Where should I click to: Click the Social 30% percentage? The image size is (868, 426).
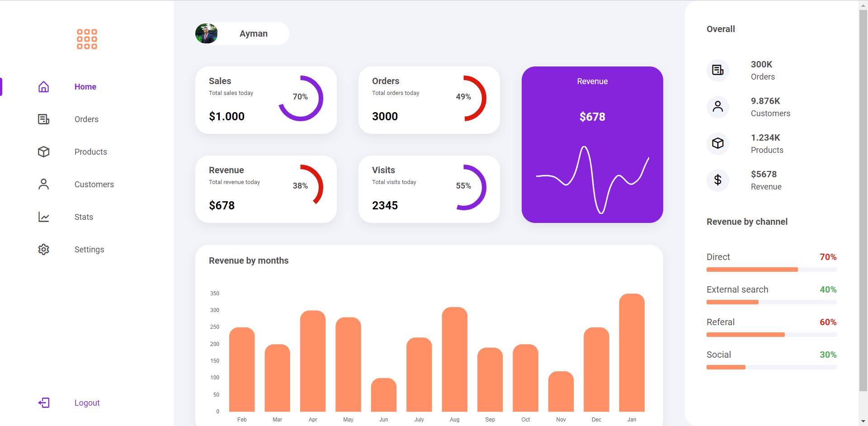point(828,355)
